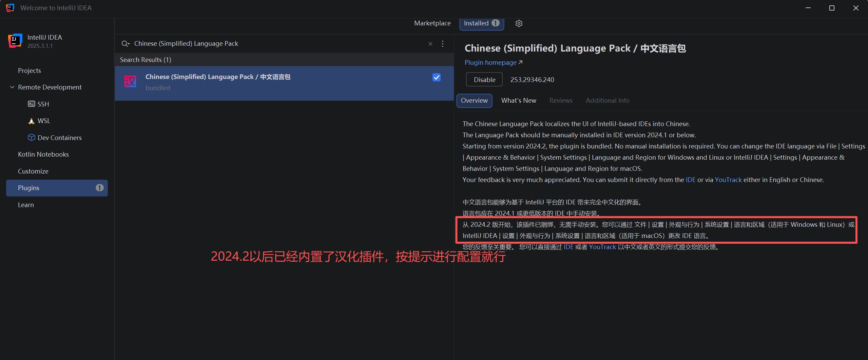Screen dimensions: 868x360
Task: Close the Welcome to IntelliJ IDEA window
Action: [x=856, y=8]
